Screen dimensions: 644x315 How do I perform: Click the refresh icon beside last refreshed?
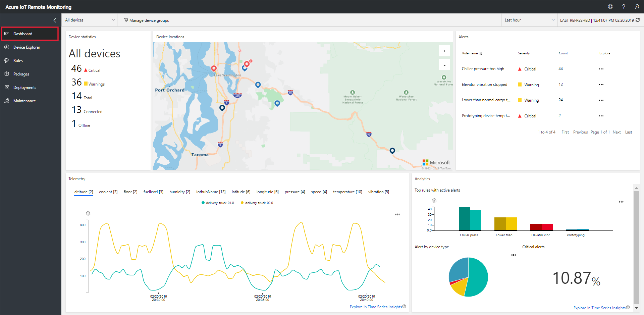[x=638, y=20]
